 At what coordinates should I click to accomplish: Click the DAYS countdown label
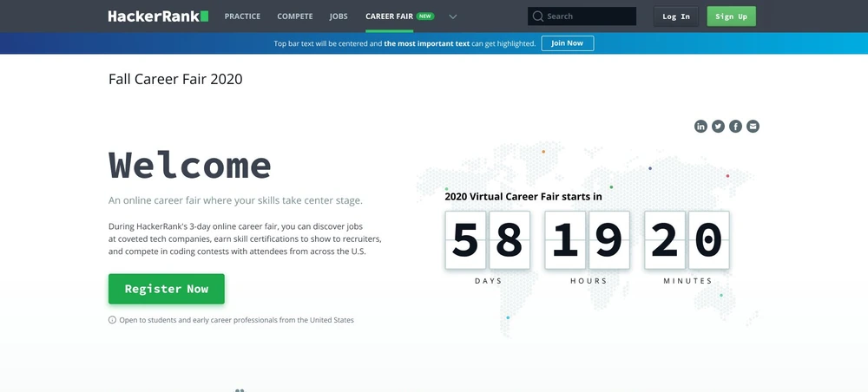coord(488,281)
